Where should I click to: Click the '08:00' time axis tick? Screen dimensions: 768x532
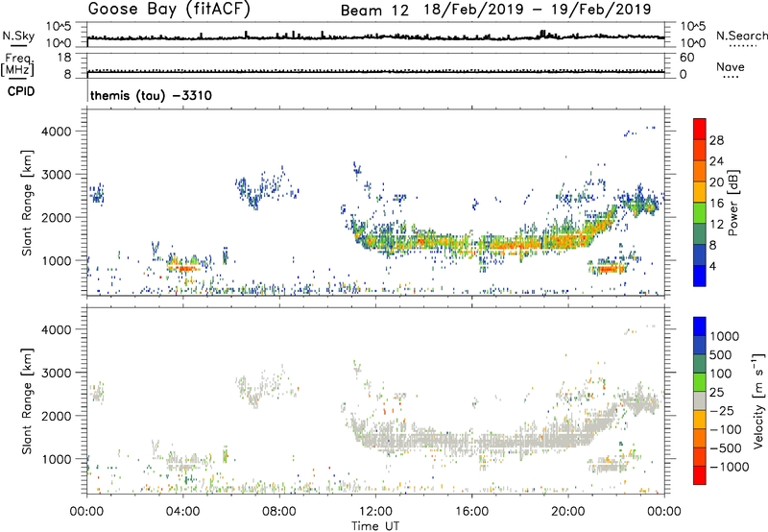tap(279, 512)
